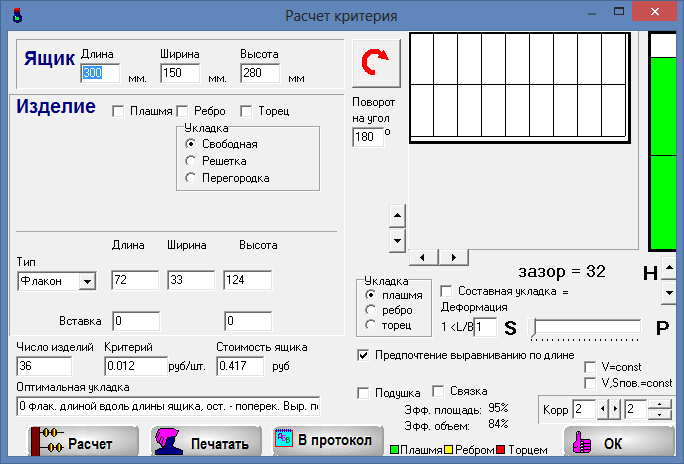
Task: Click item Длина field with 72
Action: [x=135, y=280]
